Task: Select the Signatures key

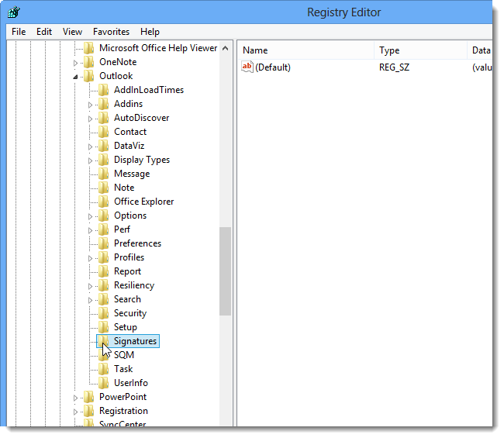Action: [x=135, y=341]
